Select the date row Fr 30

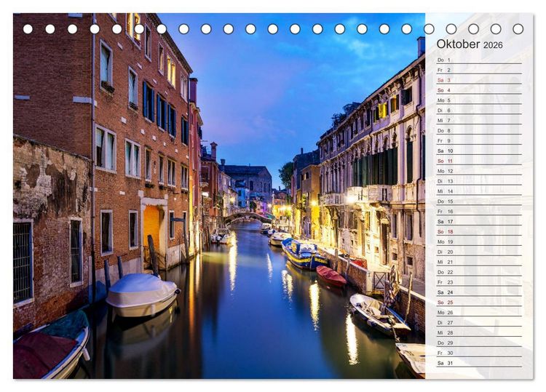coord(479,352)
